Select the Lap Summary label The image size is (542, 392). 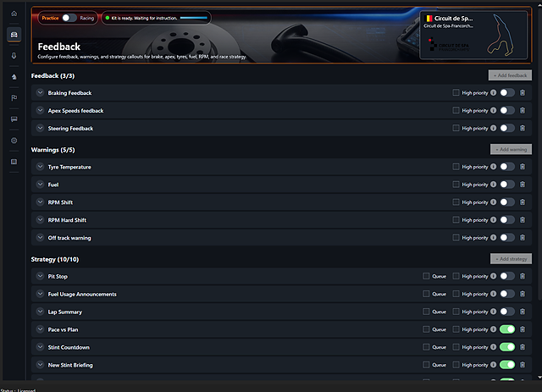(65, 312)
